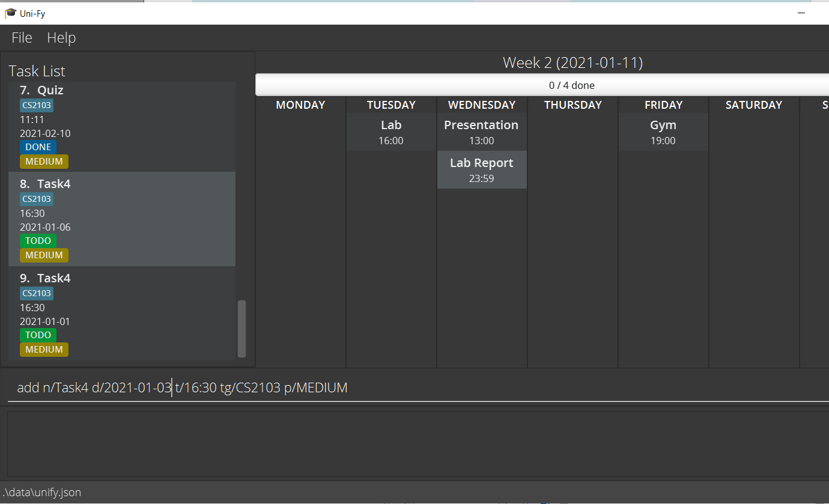This screenshot has width=829, height=504.
Task: Click the .\data\unify.json status path
Action: click(x=42, y=493)
